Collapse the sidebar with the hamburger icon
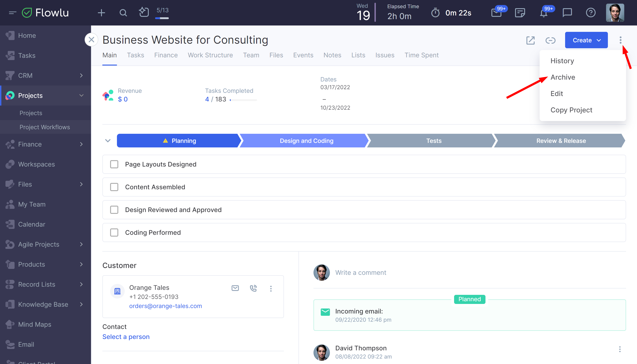 click(x=12, y=13)
